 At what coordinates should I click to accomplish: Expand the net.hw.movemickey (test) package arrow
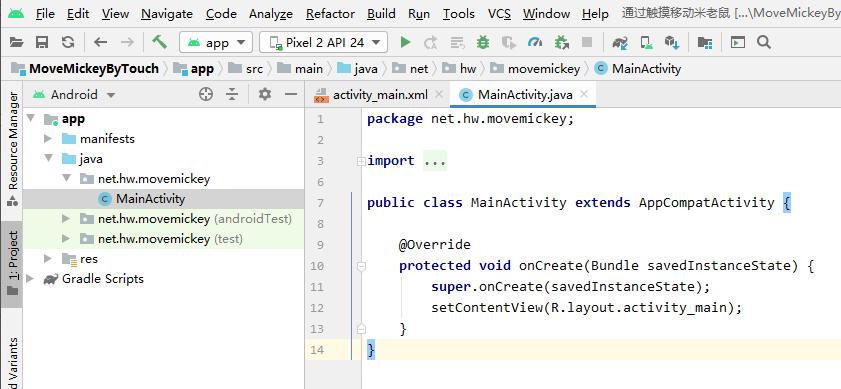[65, 239]
